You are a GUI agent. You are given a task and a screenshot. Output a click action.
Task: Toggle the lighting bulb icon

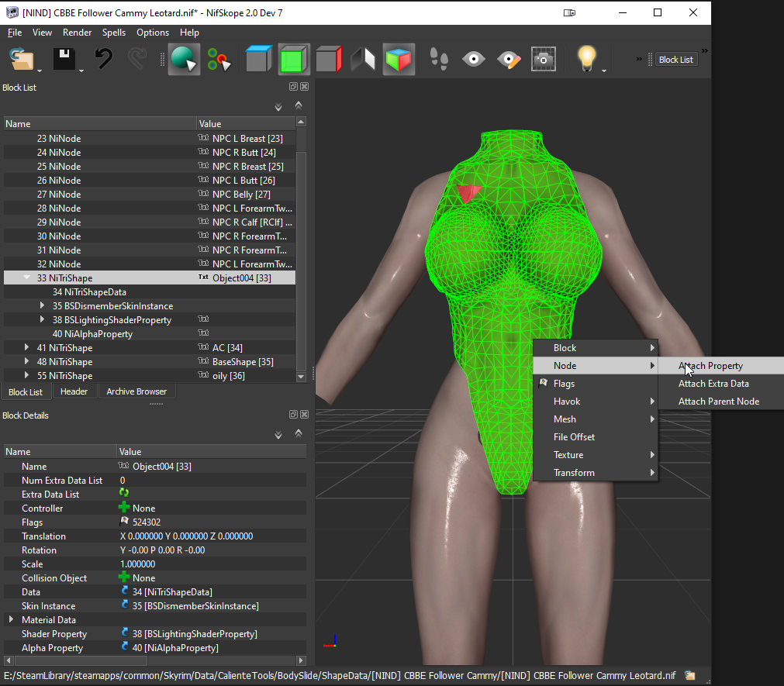tap(586, 58)
